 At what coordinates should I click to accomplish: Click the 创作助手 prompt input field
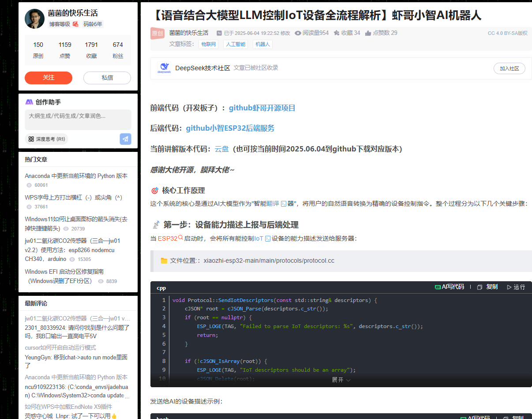(x=78, y=119)
